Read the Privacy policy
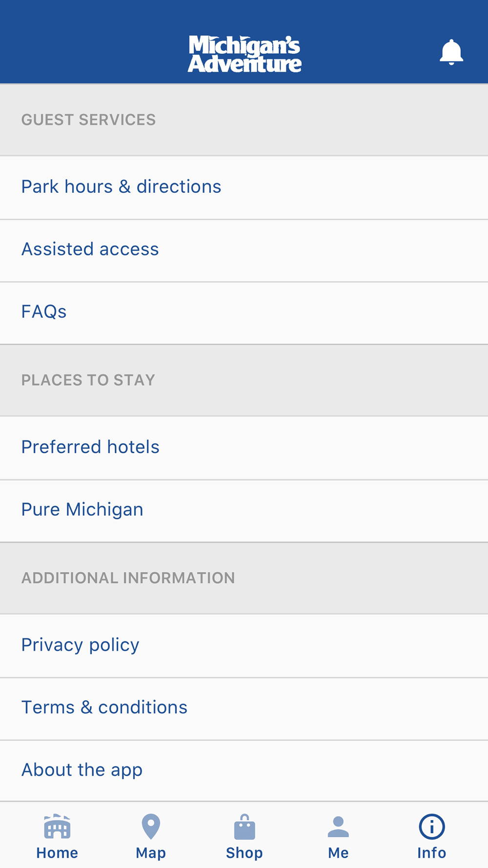The height and width of the screenshot is (868, 488). (81, 645)
